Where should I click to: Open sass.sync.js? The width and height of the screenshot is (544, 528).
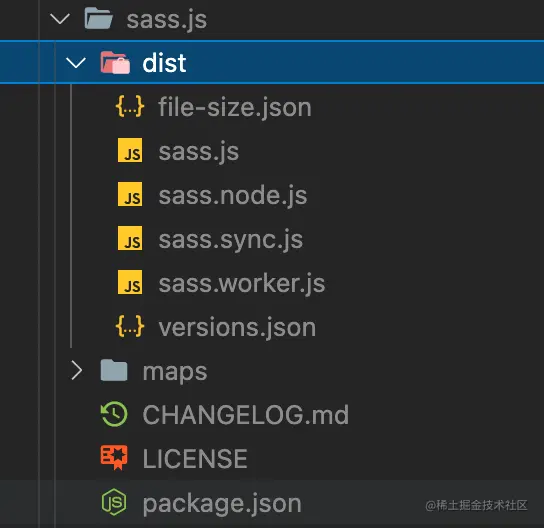coord(231,240)
